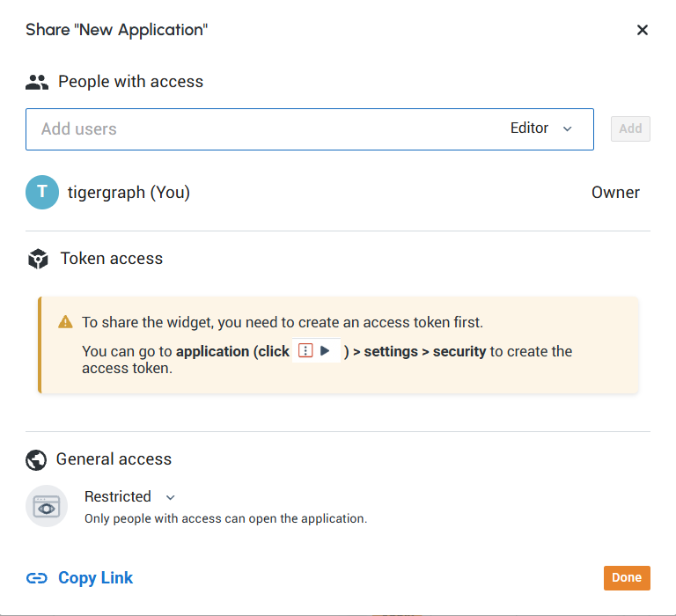Click the General access globe icon
676x616 pixels.
coord(36,460)
